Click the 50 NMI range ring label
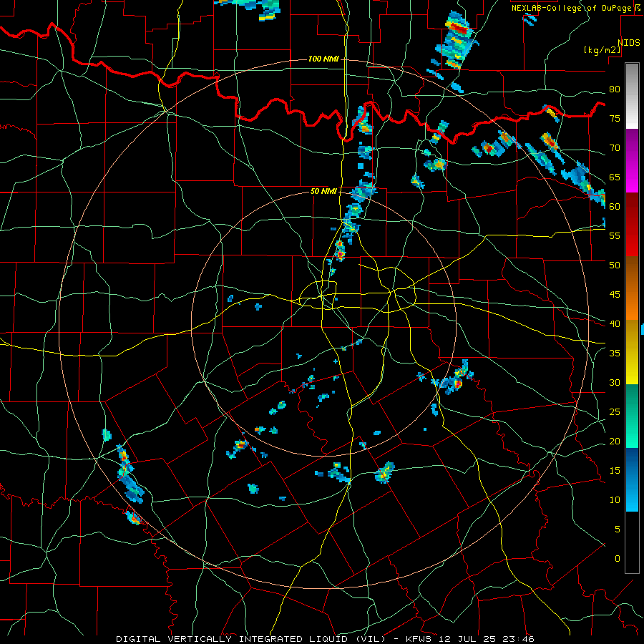 tap(323, 191)
